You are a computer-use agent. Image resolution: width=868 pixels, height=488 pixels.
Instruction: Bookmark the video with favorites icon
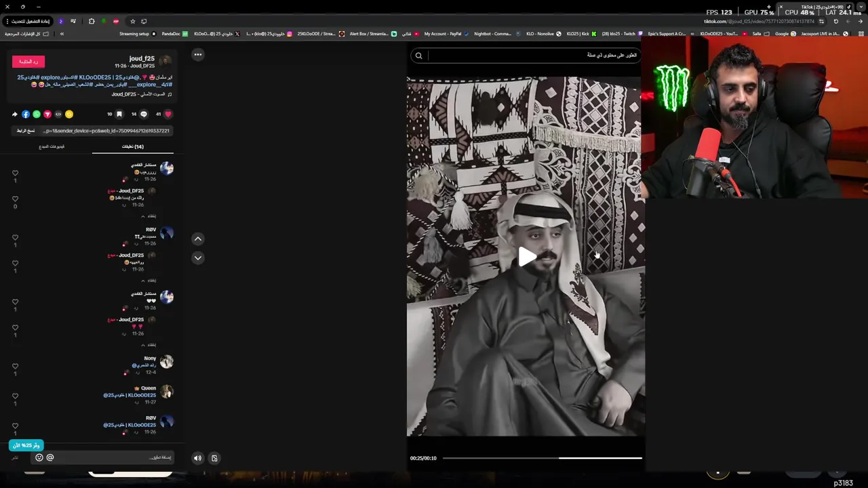(x=119, y=114)
